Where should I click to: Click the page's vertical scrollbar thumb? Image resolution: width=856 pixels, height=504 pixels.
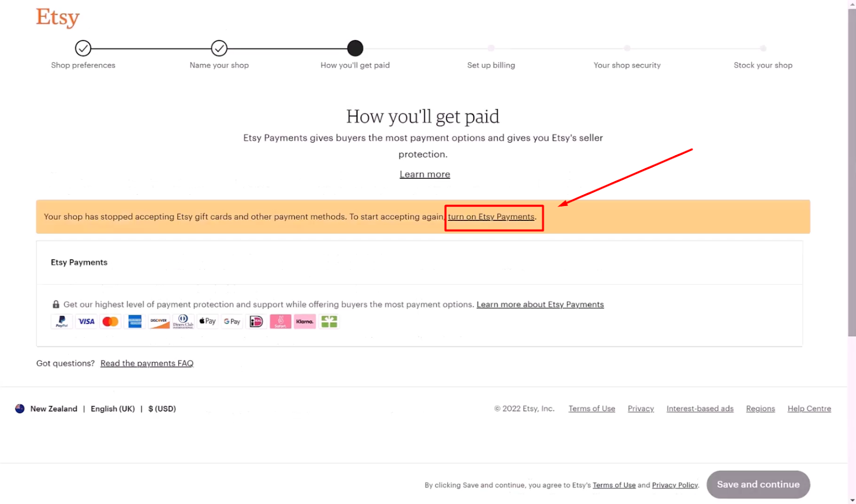tap(852, 172)
